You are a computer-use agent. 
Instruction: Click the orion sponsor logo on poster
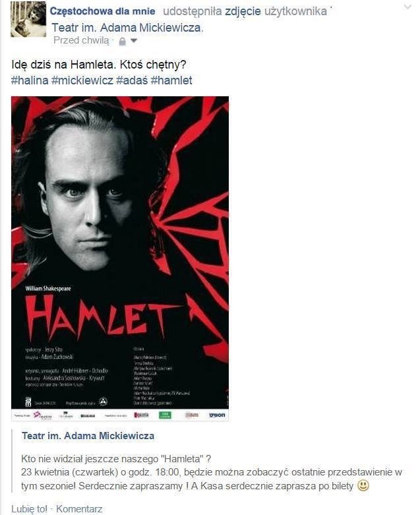[x=217, y=415]
